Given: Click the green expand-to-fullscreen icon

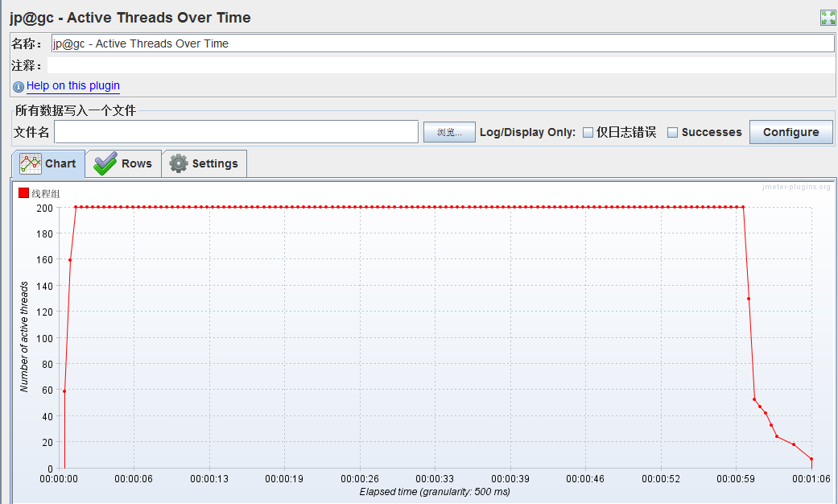Looking at the screenshot, I should (828, 18).
